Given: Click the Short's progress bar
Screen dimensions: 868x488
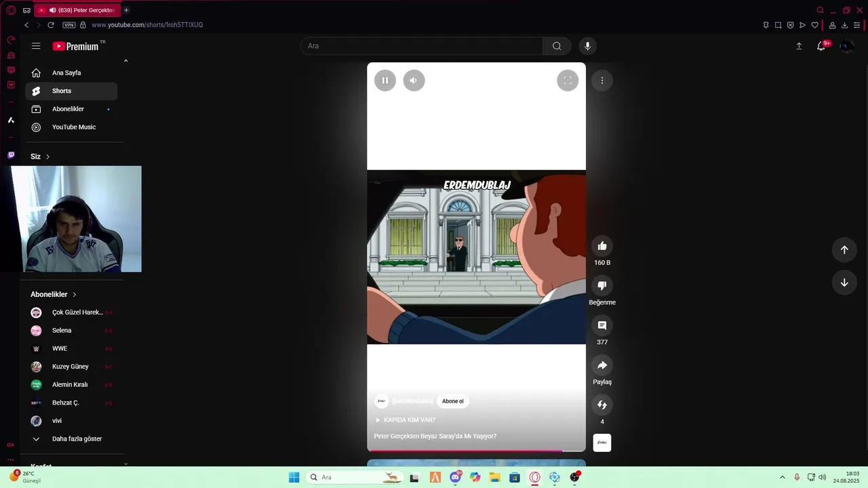Looking at the screenshot, I should pyautogui.click(x=476, y=450).
